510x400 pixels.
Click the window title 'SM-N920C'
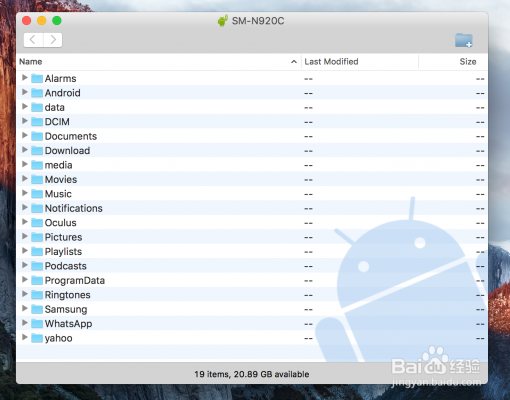(x=258, y=21)
